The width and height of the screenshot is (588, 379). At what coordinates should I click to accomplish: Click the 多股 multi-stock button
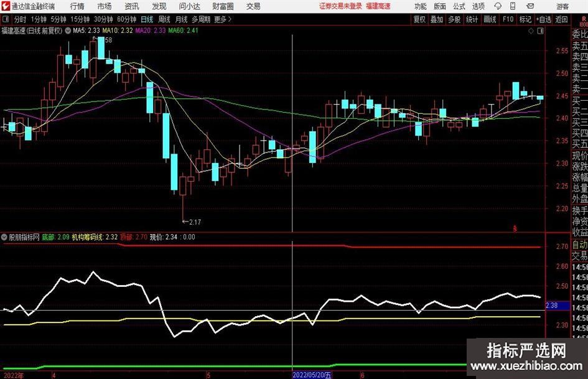pos(454,19)
